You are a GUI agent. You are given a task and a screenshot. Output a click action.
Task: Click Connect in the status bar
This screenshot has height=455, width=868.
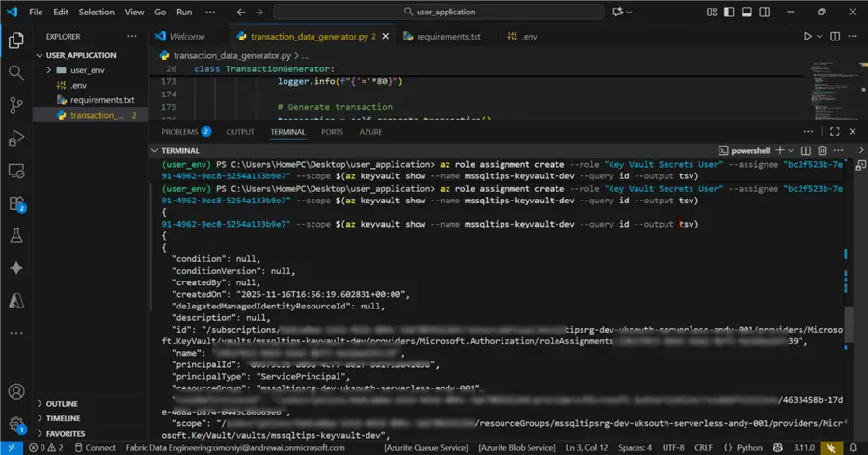(95, 448)
